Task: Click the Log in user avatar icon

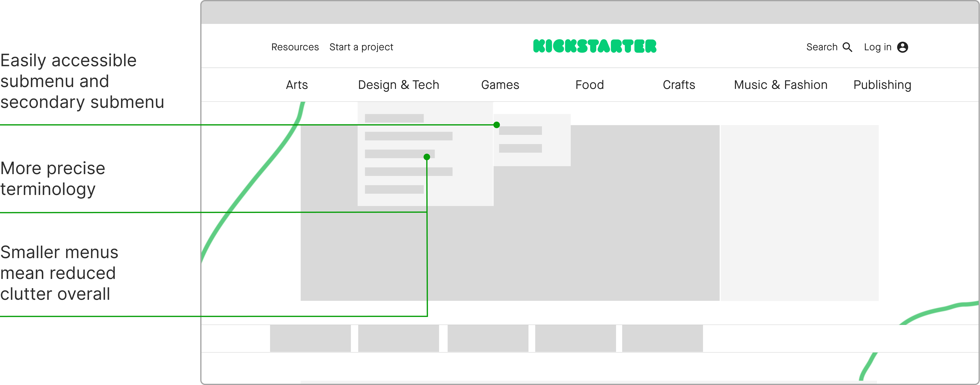Action: (902, 47)
